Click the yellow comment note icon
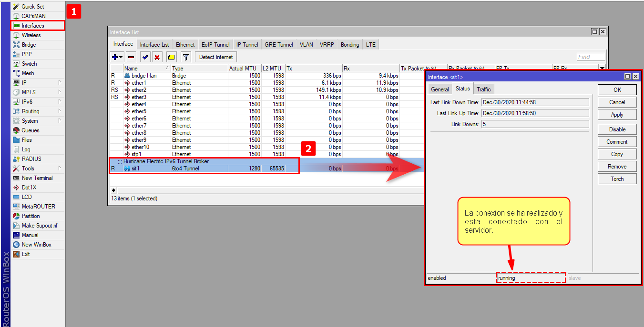This screenshot has height=327, width=644. click(171, 57)
